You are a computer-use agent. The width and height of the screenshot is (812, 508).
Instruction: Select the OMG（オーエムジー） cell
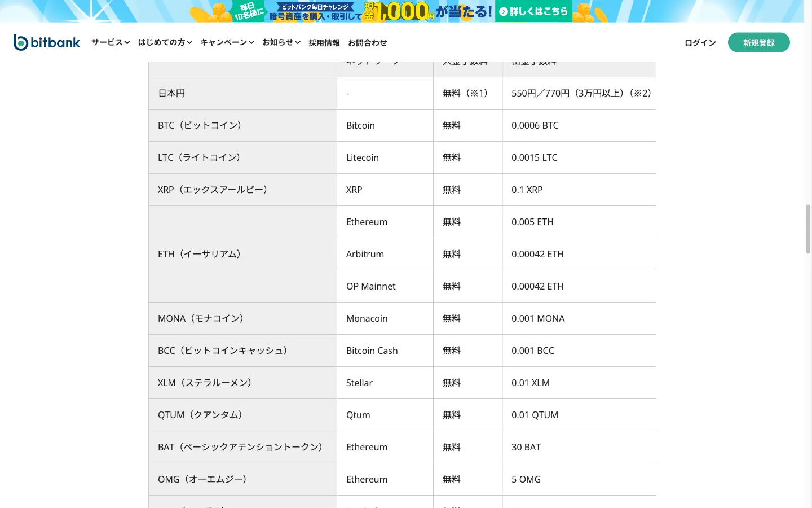tap(243, 479)
